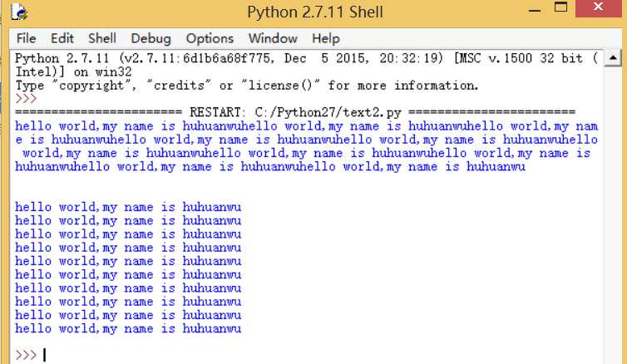The image size is (627, 364).
Task: Click the first single-line 'hello world,my name is huhuanwu' output
Action: pos(128,207)
